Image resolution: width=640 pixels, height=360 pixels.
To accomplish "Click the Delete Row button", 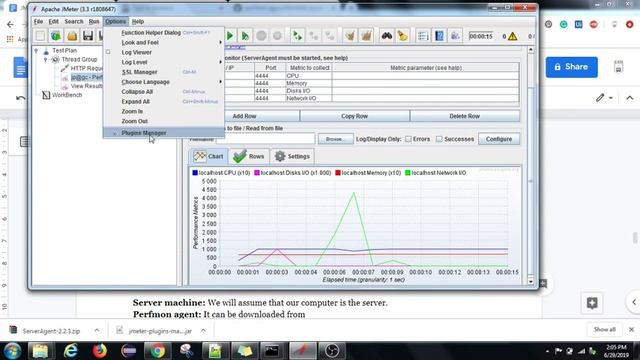I will pyautogui.click(x=464, y=116).
